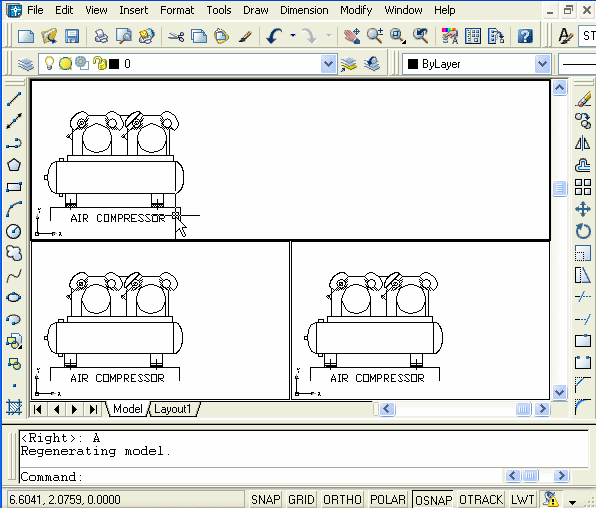Screen dimensions: 596x508
Task: Enable GRID display in status bar
Action: [301, 499]
